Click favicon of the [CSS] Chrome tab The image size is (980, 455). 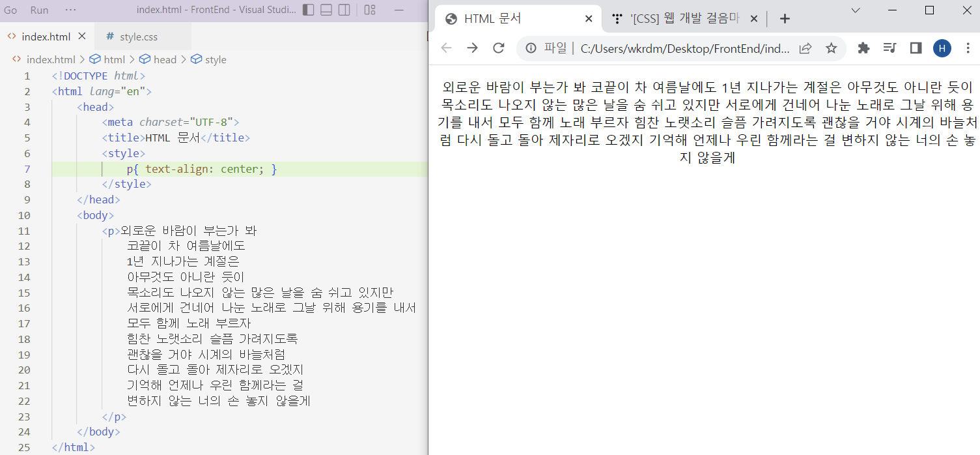pyautogui.click(x=617, y=19)
